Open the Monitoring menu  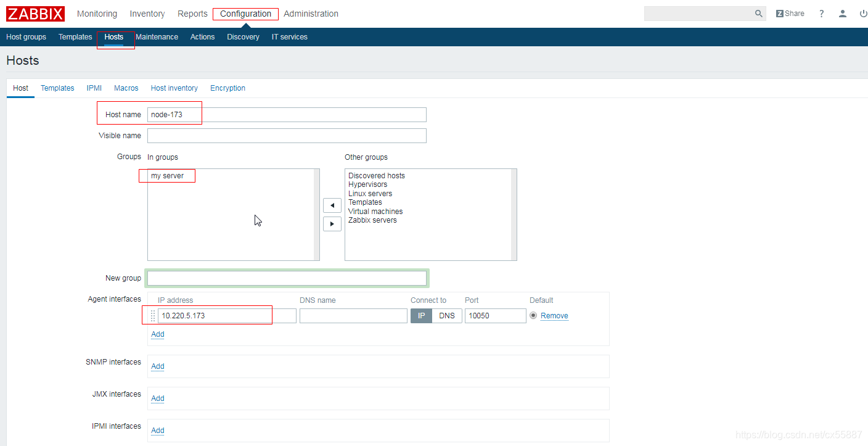click(x=97, y=14)
